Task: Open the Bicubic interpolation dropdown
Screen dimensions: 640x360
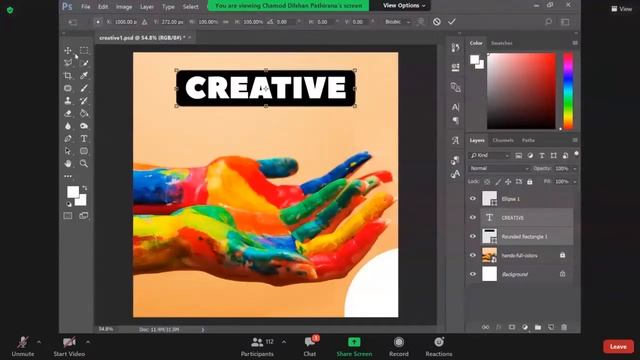Action: (x=398, y=22)
